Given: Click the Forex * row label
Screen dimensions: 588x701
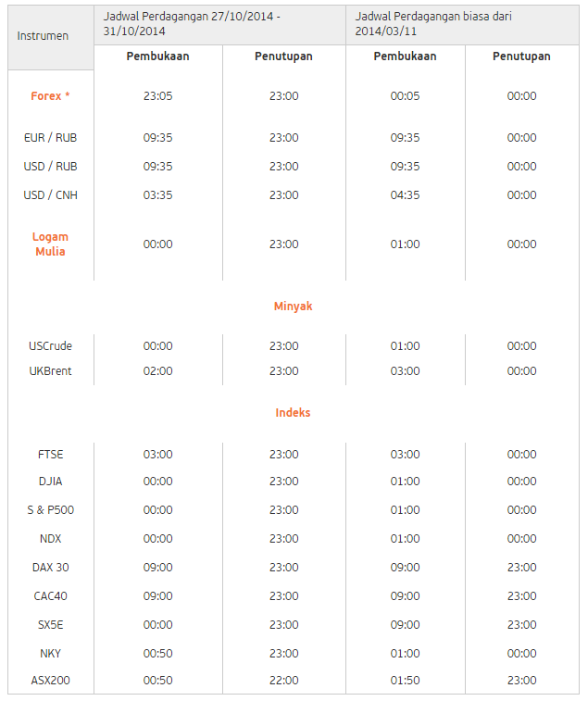Looking at the screenshot, I should pyautogui.click(x=50, y=96).
